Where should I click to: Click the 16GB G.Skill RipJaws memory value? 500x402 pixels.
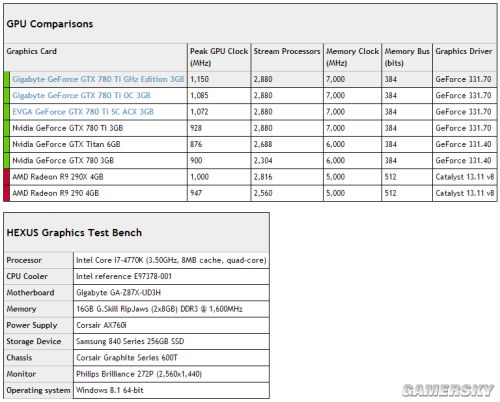coord(159,309)
